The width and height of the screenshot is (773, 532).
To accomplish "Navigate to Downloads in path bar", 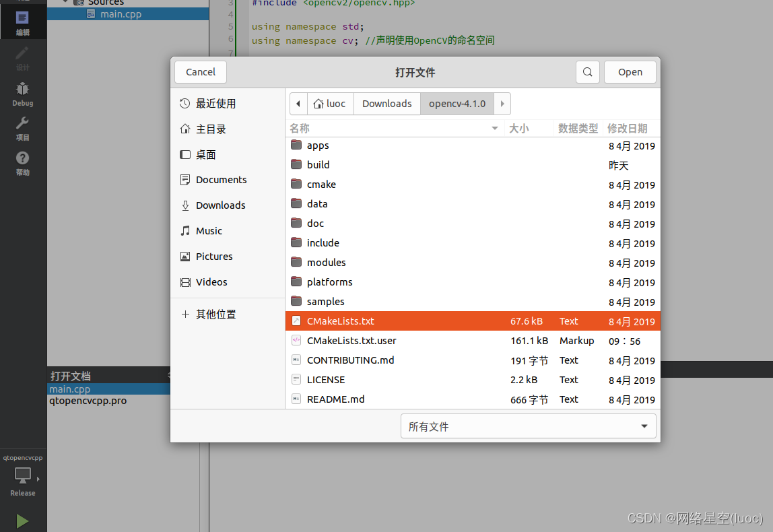I will [387, 104].
